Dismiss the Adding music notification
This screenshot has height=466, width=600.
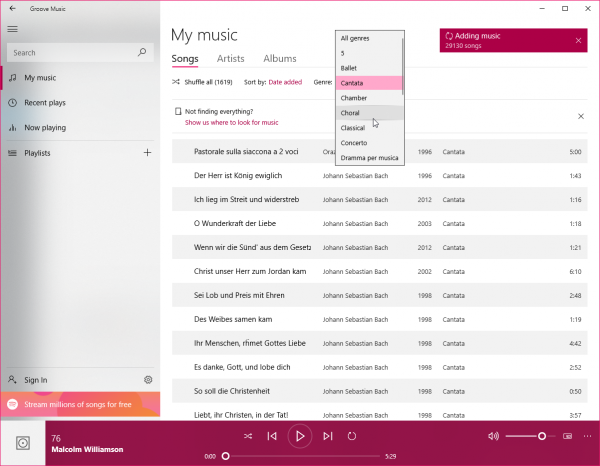pos(578,40)
